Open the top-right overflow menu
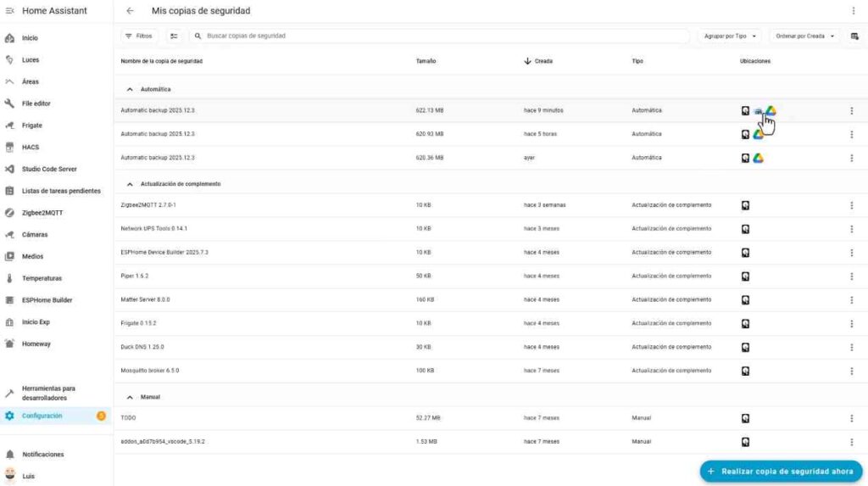Screen dimensions: 868x486 pyautogui.click(x=853, y=11)
